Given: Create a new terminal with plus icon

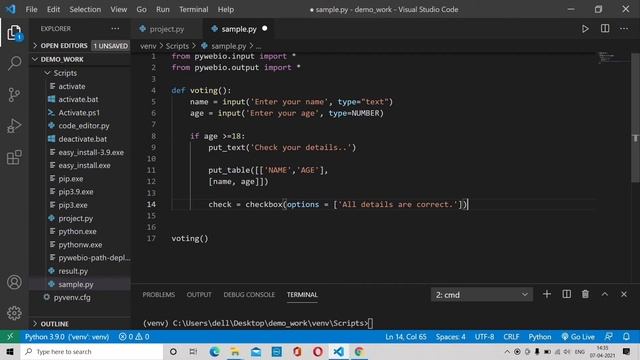Looking at the screenshot, I should click(547, 294).
